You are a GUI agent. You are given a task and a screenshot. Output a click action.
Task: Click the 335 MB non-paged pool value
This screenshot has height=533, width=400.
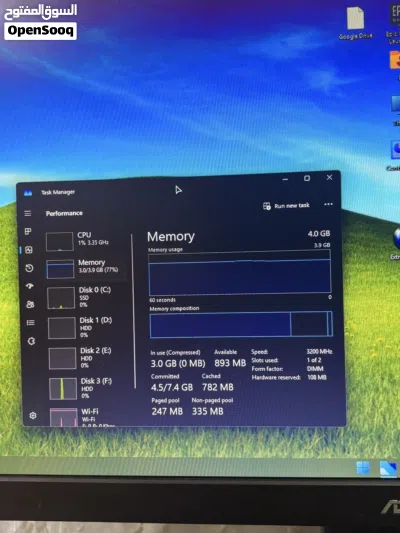tap(208, 411)
